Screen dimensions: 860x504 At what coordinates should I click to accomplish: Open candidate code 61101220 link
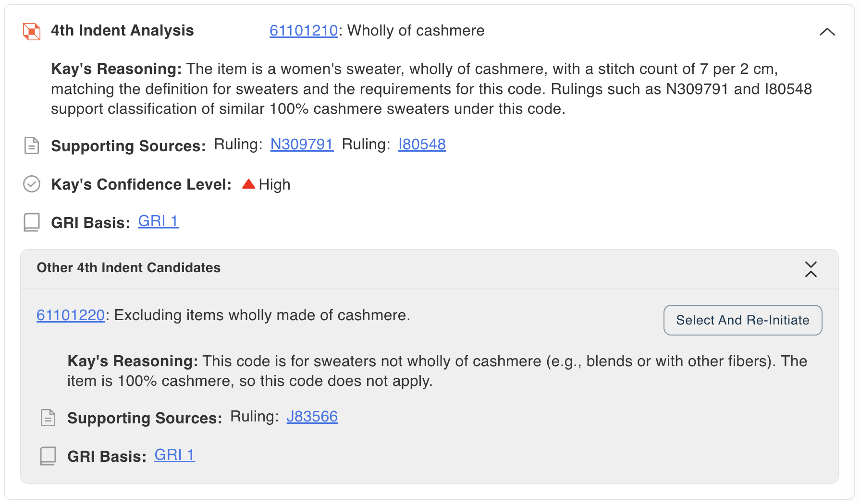point(71,315)
